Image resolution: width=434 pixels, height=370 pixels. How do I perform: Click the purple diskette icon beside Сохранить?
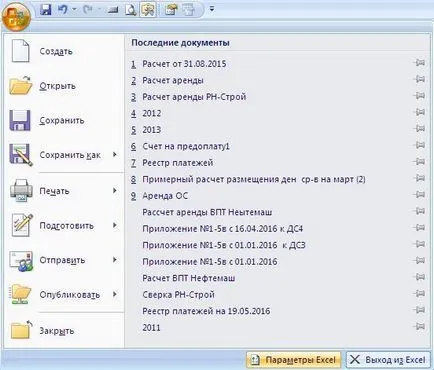[x=20, y=120]
